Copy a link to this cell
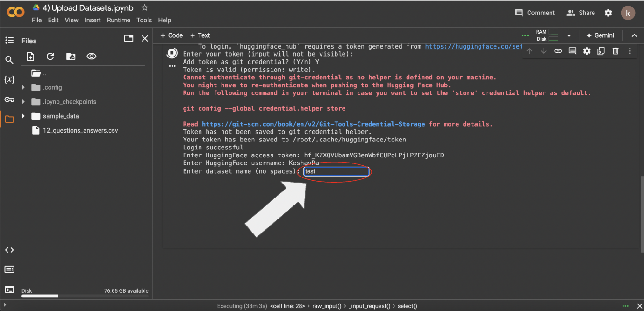644x311 pixels. [558, 51]
